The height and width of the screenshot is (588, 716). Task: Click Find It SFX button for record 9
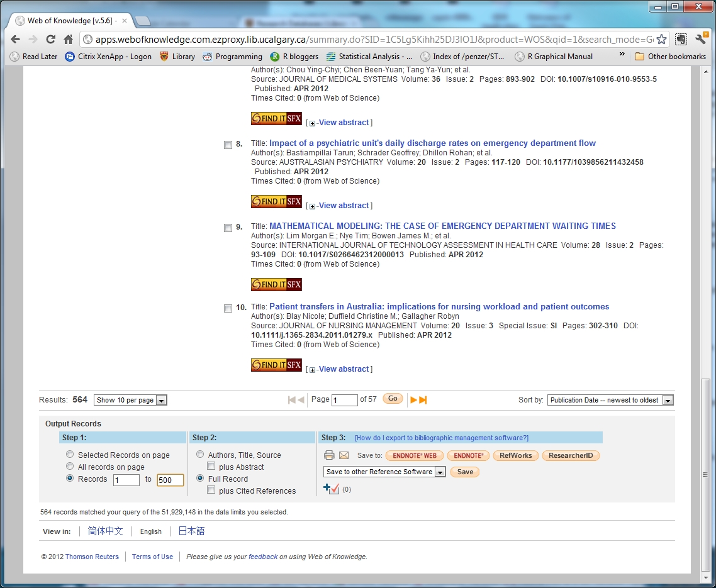point(276,284)
